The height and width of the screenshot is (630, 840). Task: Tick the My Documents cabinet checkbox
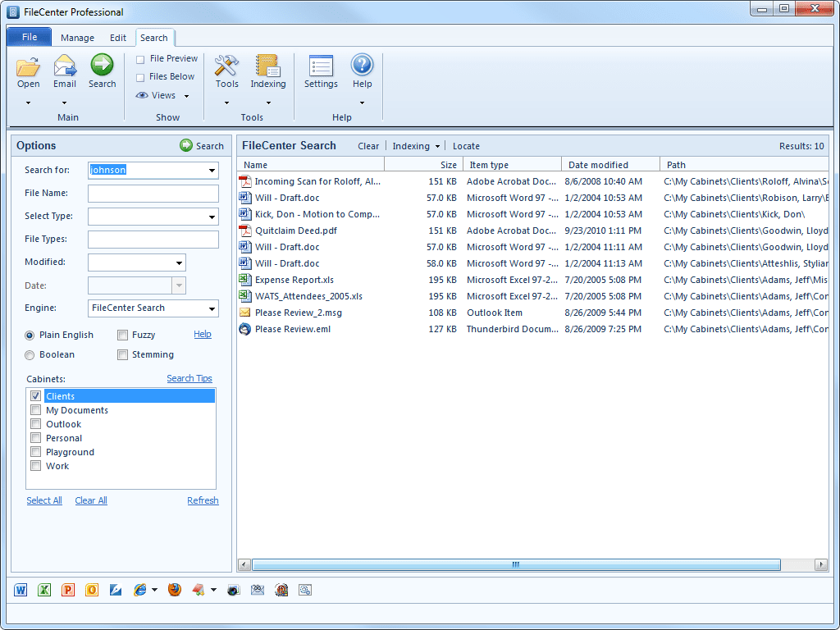[x=35, y=410]
